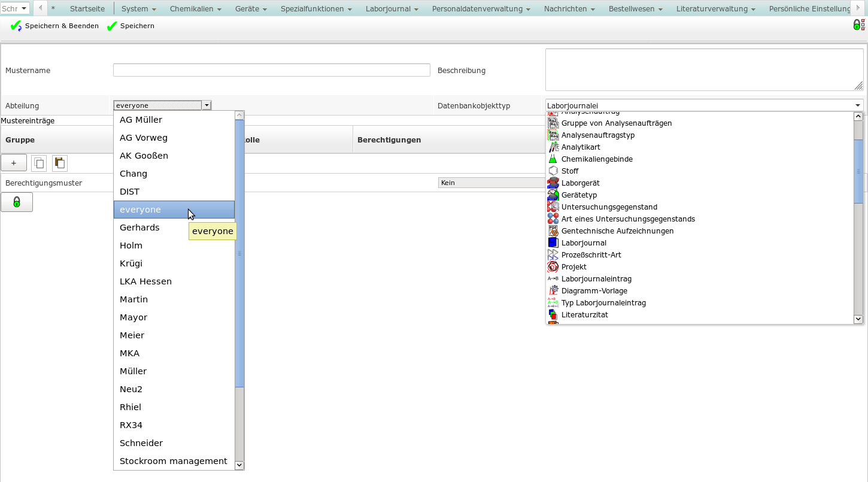
Task: Expand the Datenbankobjekttyp combo box
Action: coord(857,105)
